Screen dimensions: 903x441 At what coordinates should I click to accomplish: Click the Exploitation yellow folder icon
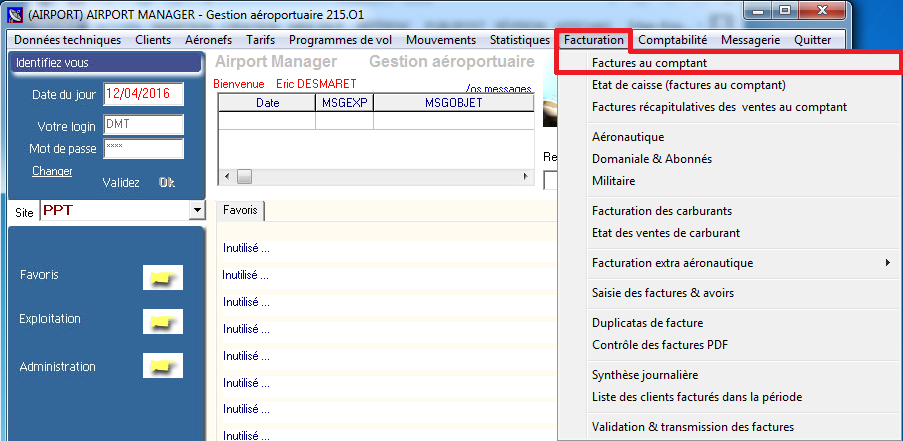click(x=159, y=320)
